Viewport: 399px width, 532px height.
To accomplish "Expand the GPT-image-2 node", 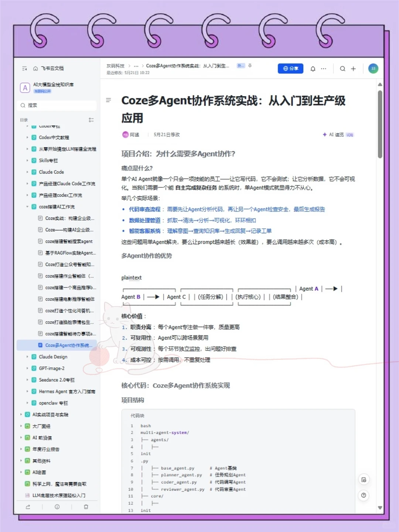I will (27, 368).
